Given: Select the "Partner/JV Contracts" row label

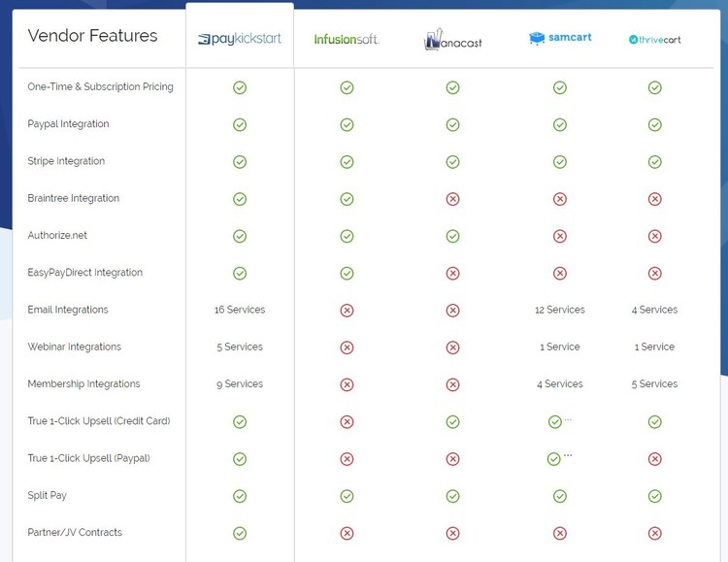Looking at the screenshot, I should [x=75, y=532].
